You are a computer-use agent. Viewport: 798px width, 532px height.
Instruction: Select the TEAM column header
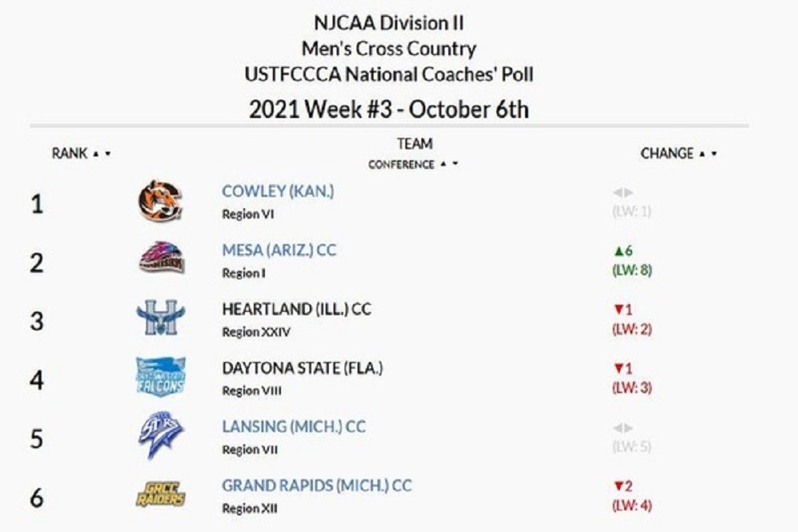416,144
